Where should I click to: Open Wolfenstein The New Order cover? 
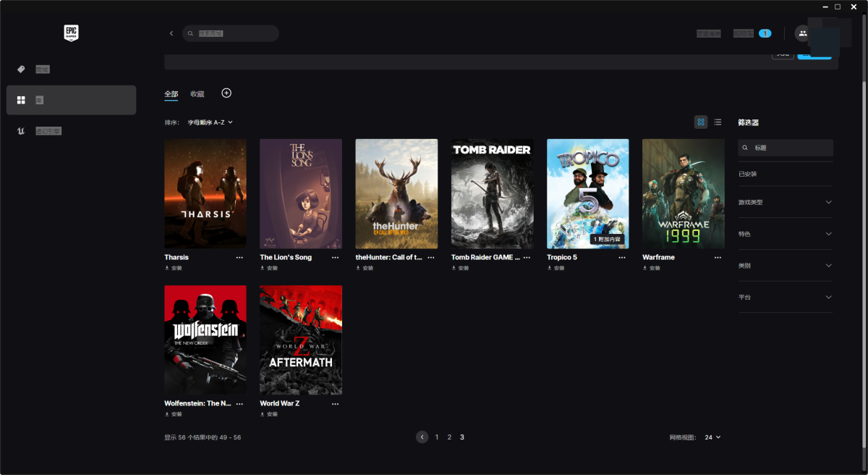[x=205, y=340]
